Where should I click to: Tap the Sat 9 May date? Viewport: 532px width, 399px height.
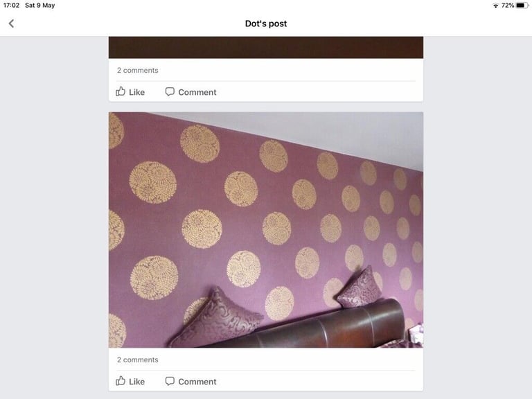(x=39, y=6)
